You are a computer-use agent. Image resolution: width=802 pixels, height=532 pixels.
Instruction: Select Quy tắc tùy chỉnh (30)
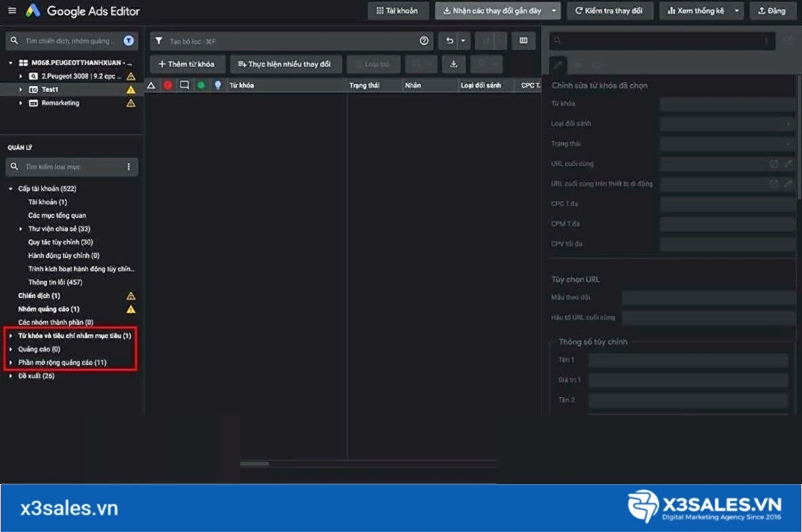61,242
